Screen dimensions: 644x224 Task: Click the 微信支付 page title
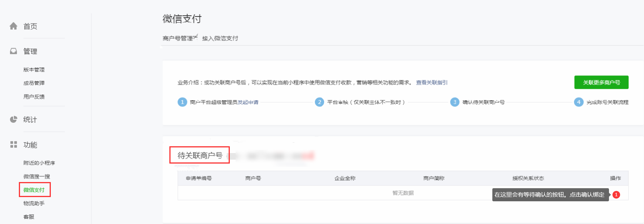[x=182, y=18]
